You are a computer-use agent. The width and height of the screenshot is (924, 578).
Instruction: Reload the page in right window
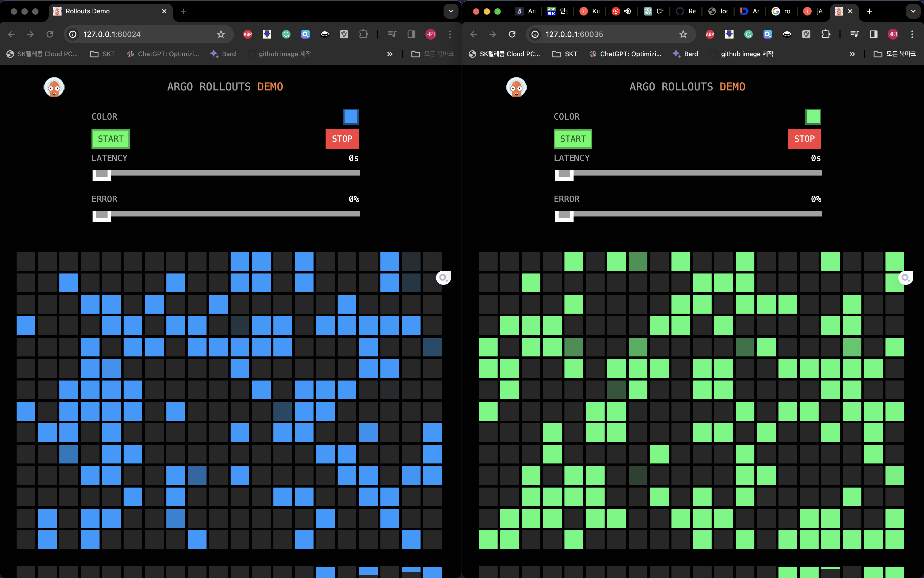[512, 35]
